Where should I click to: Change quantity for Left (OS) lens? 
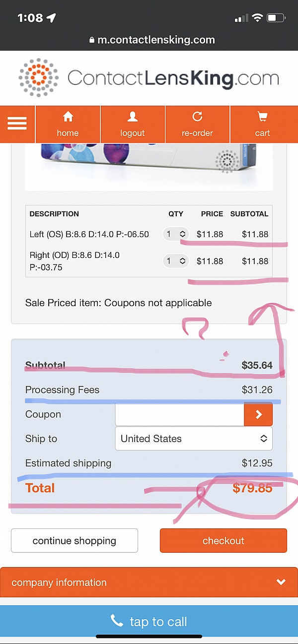coord(176,234)
